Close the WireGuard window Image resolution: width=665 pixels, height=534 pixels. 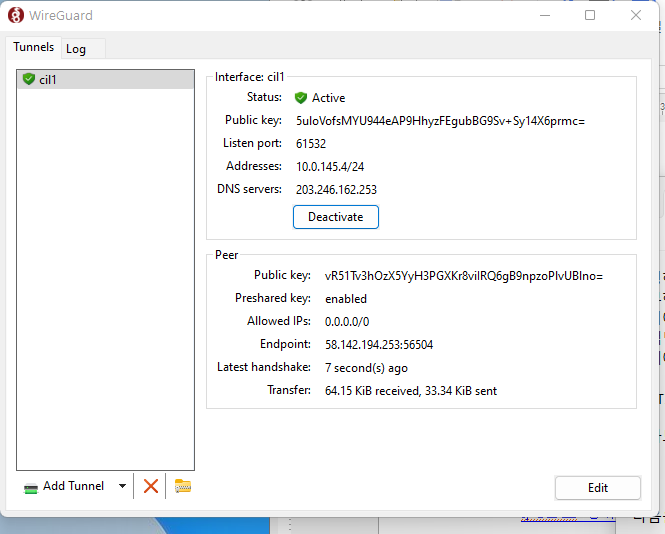pos(635,15)
